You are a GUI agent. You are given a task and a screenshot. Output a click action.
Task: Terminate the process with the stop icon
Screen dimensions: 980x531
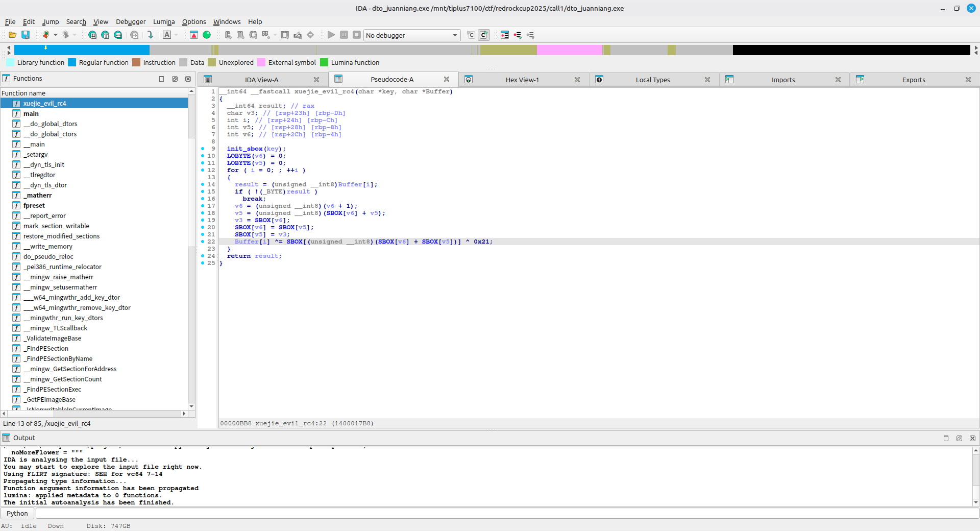357,35
